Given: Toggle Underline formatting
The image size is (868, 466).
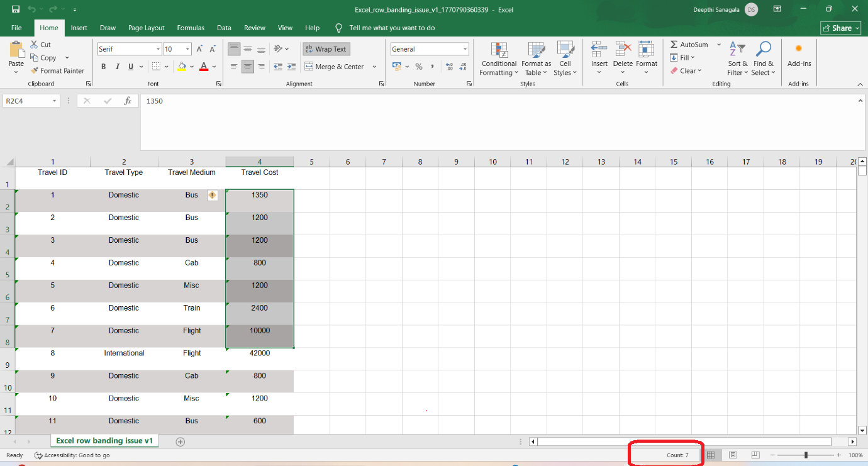Looking at the screenshot, I should pyautogui.click(x=131, y=67).
